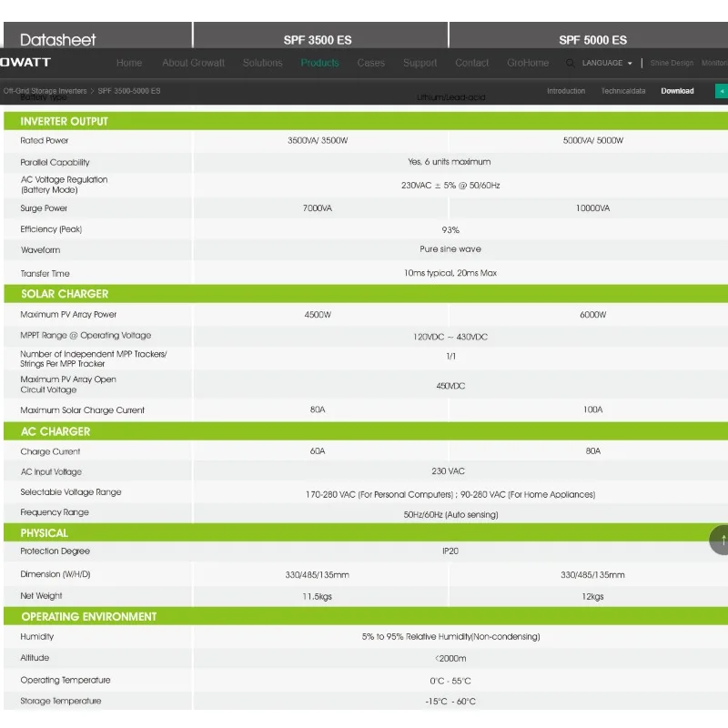Click the 450VDC open circuit voltage value
Screen dimensions: 728x728
tap(450, 386)
